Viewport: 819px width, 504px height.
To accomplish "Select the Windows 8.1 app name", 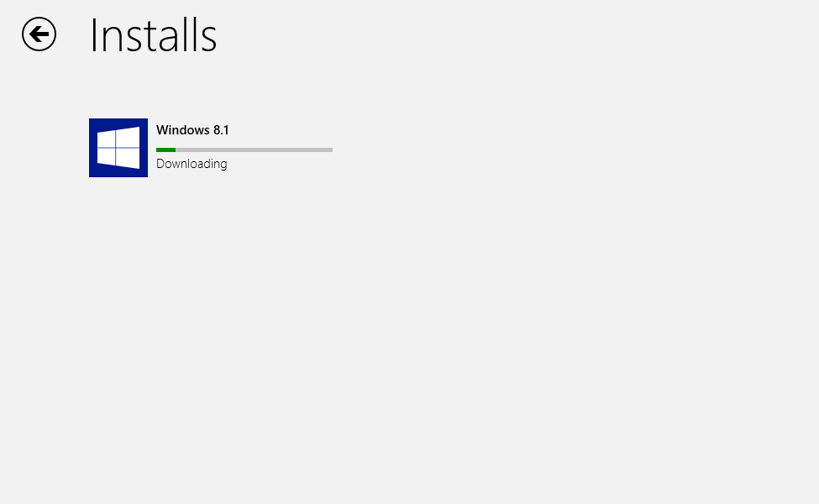I will pos(192,130).
